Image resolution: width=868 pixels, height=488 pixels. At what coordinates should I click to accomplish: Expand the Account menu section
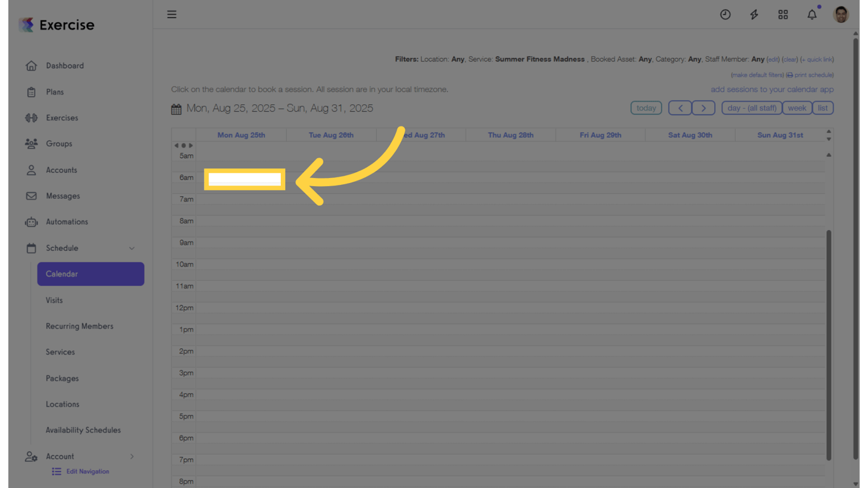tap(132, 456)
